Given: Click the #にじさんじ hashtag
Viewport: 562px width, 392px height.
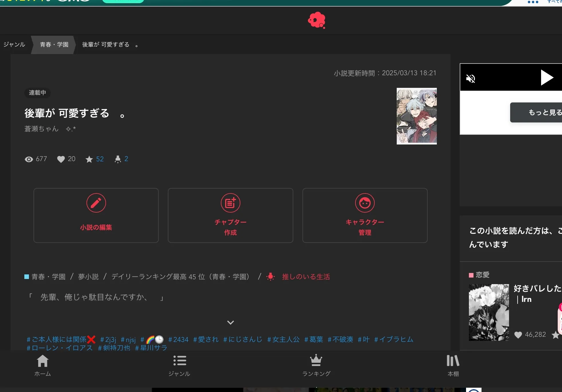Looking at the screenshot, I should (243, 339).
